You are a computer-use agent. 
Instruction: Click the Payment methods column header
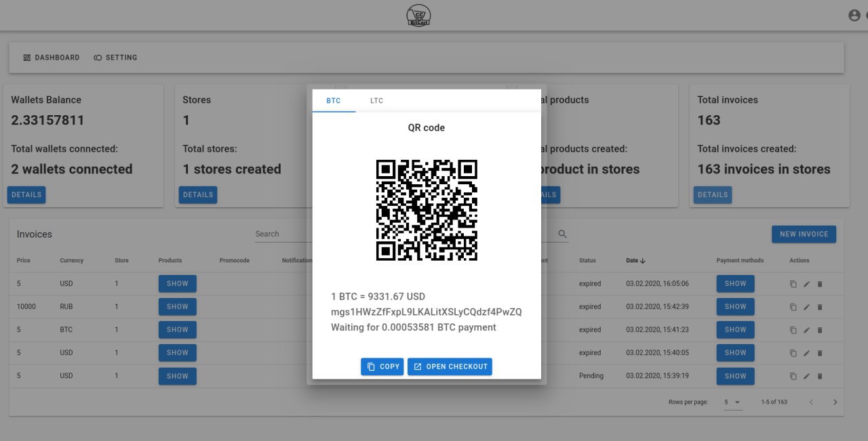pos(740,260)
